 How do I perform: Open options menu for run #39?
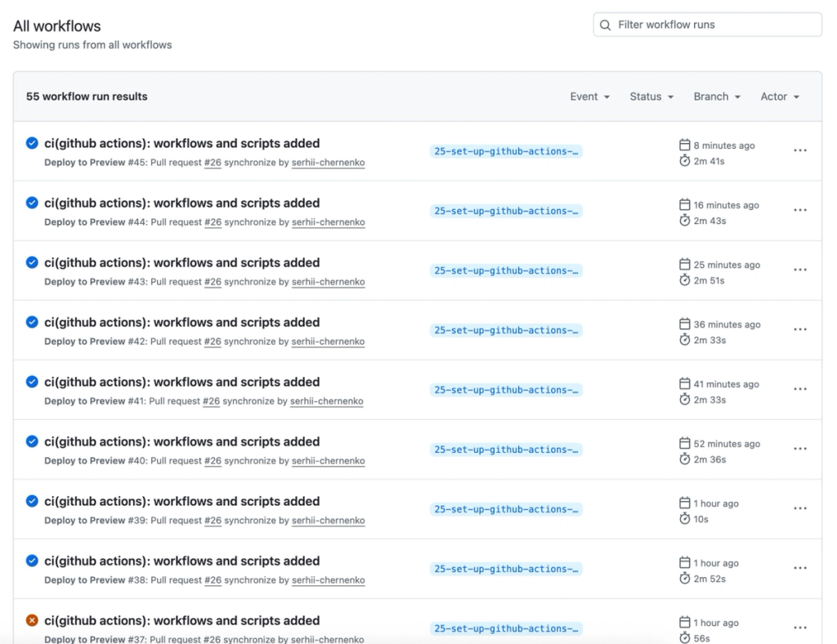[x=800, y=509]
